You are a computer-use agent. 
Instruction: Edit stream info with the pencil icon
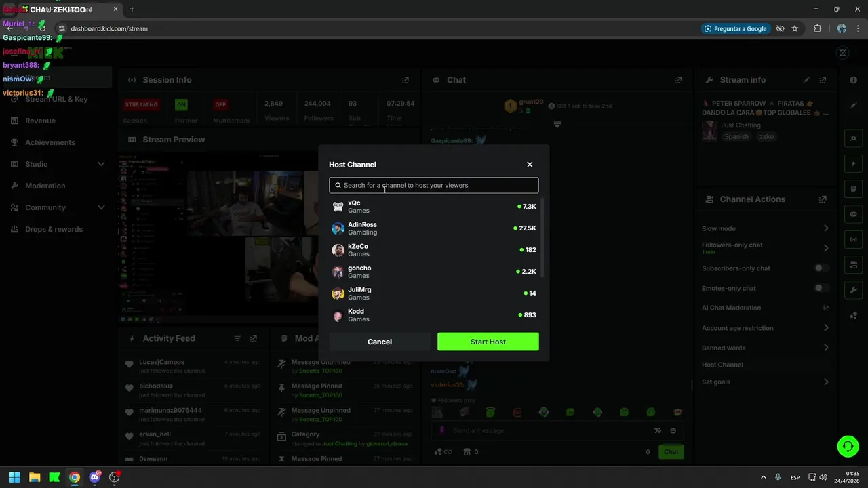tap(806, 80)
